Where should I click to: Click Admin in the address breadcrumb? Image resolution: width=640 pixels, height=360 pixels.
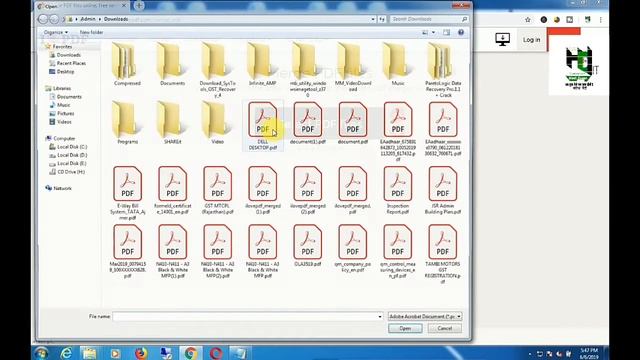pos(88,19)
